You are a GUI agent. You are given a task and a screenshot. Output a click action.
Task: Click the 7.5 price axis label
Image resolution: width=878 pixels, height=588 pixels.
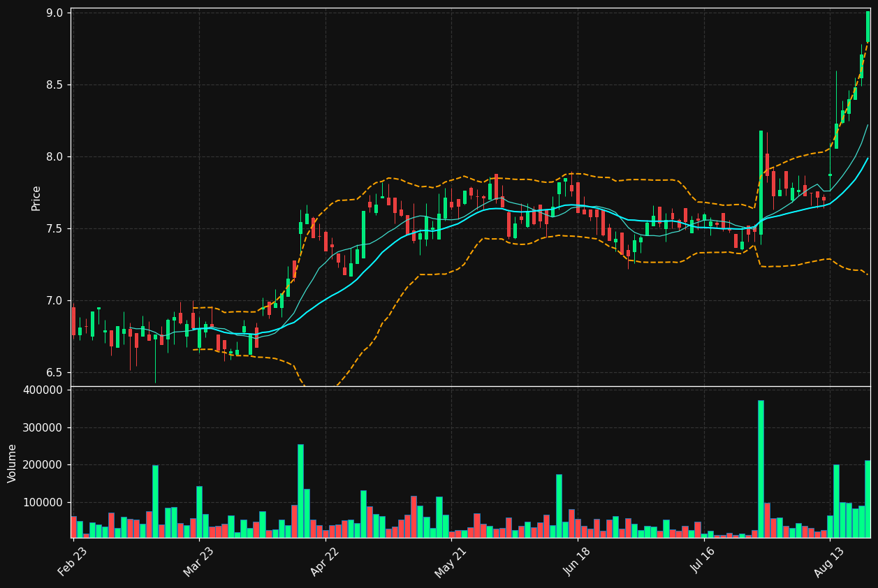(55, 229)
